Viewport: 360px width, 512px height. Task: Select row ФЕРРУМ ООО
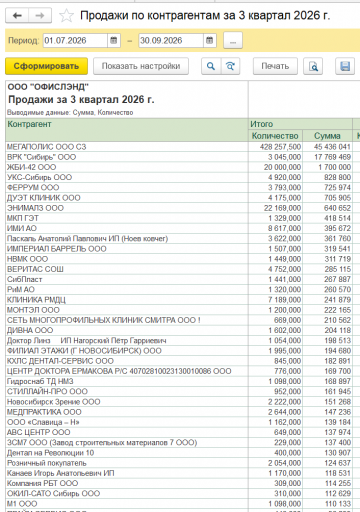[127, 187]
